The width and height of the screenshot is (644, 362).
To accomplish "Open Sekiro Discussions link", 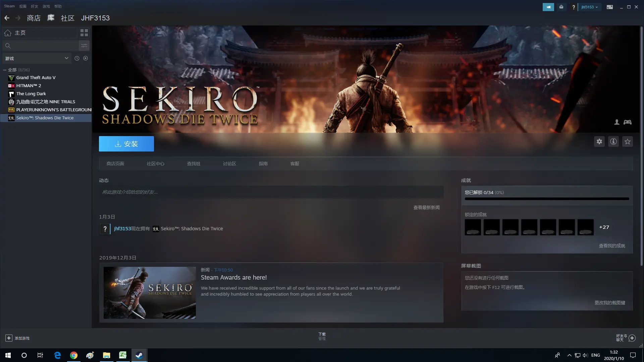I will 229,164.
